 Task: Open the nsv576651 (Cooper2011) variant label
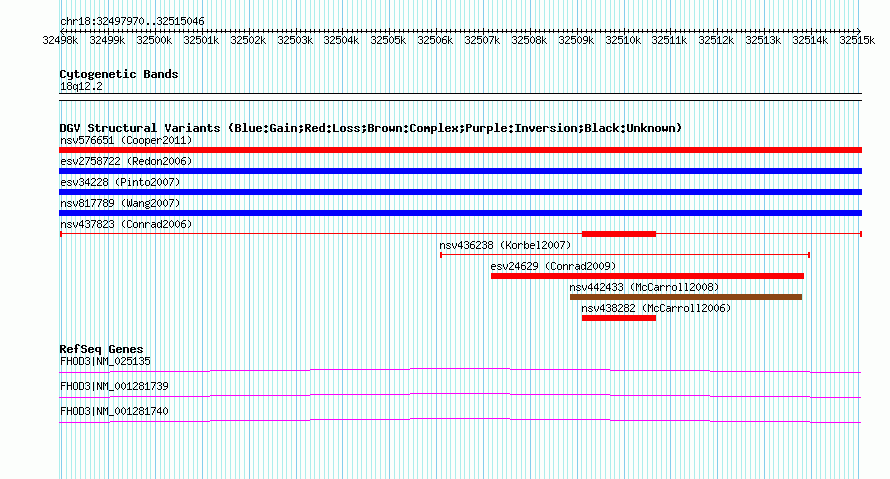tap(126, 140)
